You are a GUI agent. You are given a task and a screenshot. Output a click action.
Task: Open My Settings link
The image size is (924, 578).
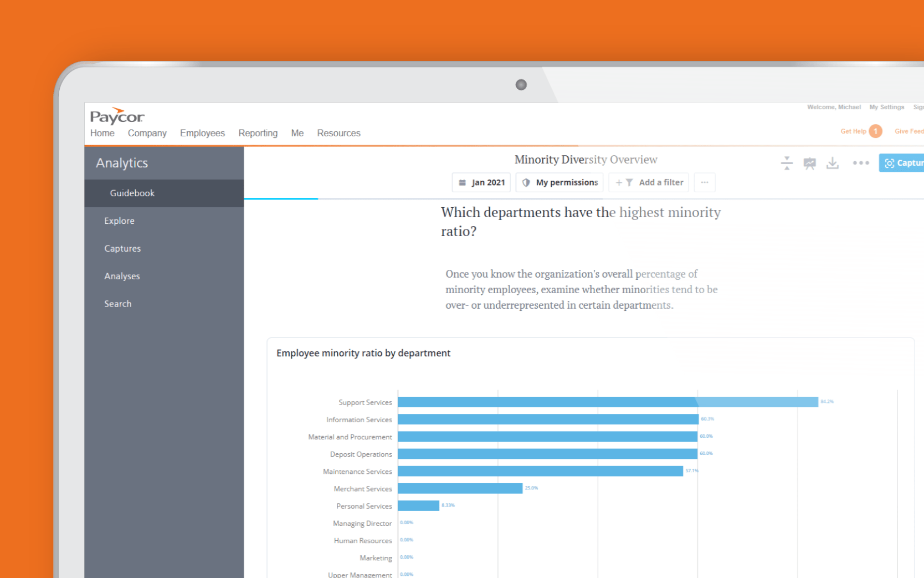pyautogui.click(x=886, y=107)
